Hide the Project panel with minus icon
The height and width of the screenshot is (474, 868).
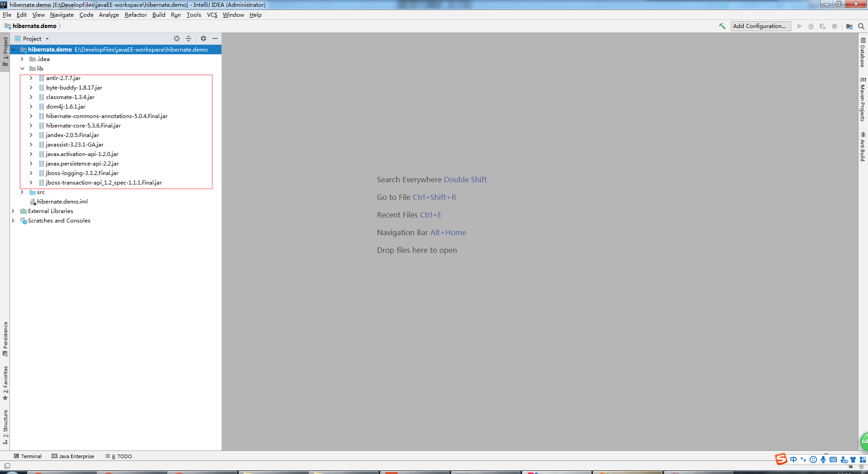(215, 38)
